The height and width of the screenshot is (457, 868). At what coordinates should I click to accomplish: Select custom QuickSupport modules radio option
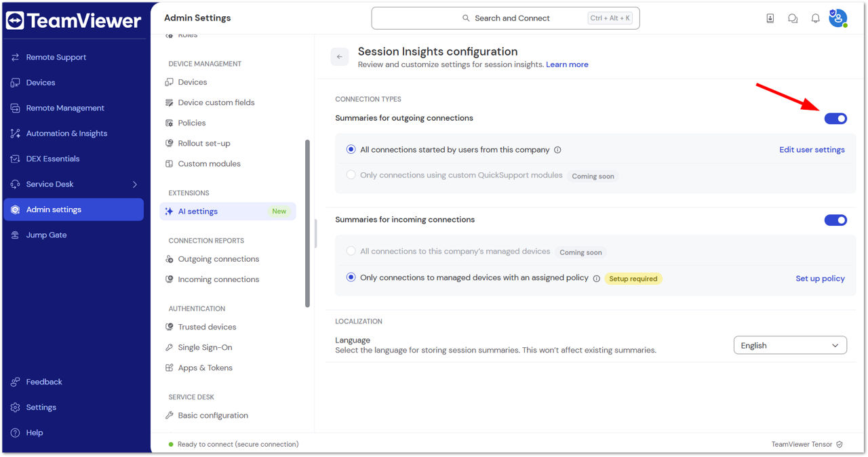(x=351, y=175)
